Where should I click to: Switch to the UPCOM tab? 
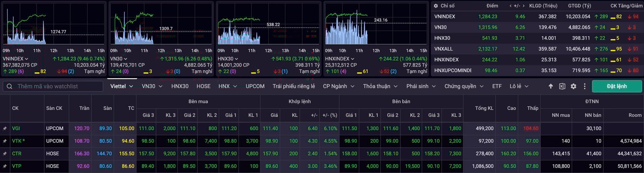click(x=255, y=86)
